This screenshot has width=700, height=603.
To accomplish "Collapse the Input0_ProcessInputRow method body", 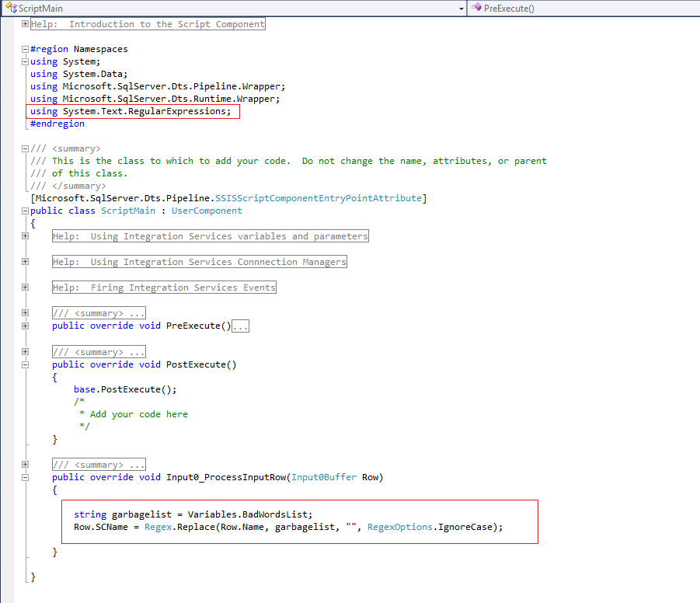I will coord(25,476).
